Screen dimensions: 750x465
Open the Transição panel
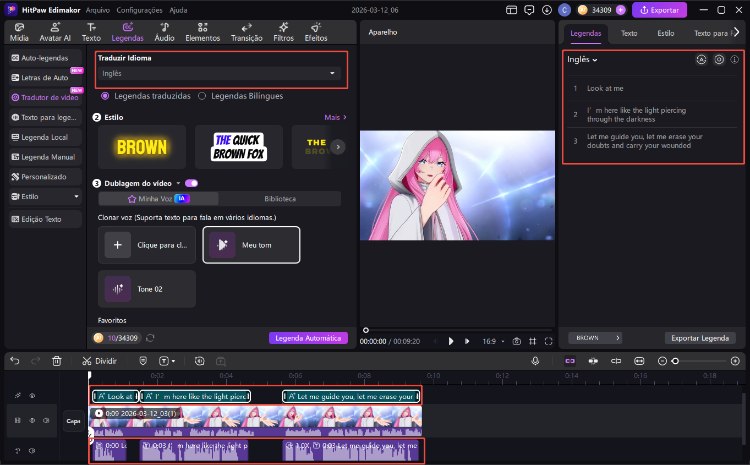coord(246,32)
